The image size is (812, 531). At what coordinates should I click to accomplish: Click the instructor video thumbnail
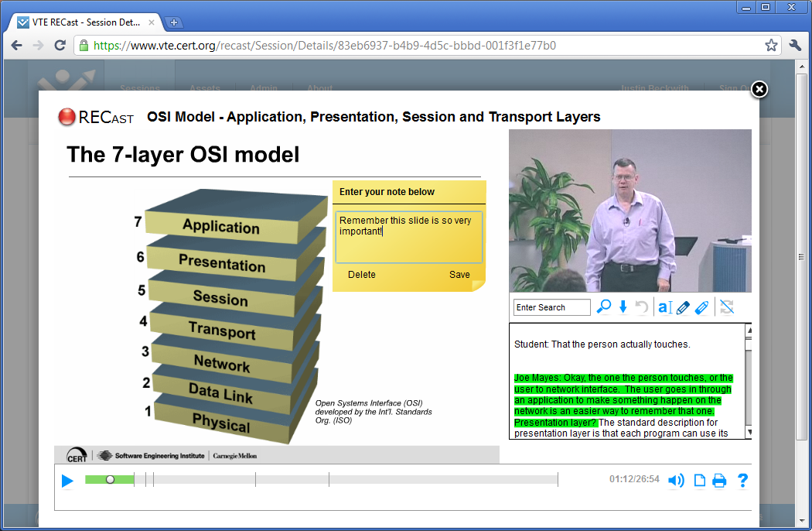[630, 211]
